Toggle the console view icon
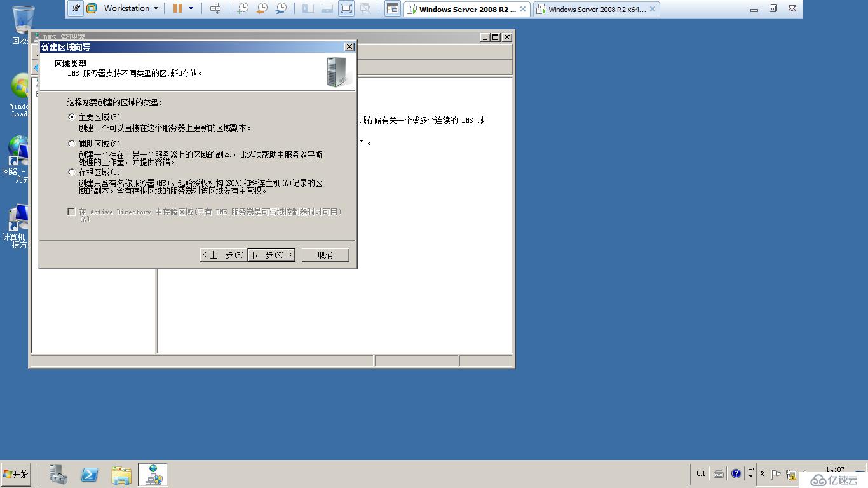Screen dimensions: 868x488 coord(393,8)
